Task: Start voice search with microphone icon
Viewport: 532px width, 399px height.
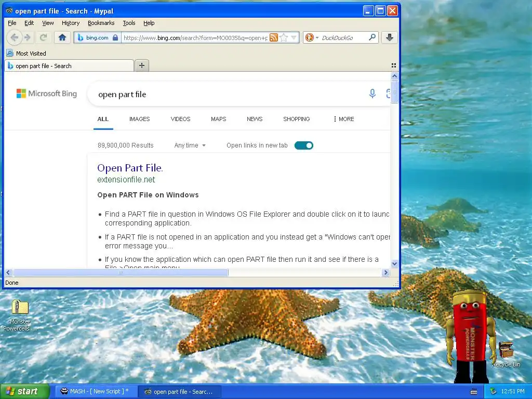Action: coord(372,94)
